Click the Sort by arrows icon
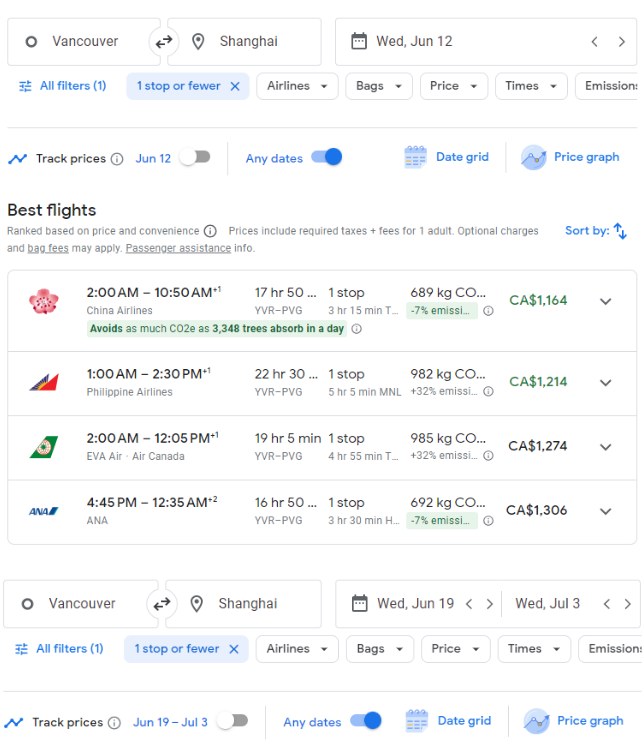 620,231
